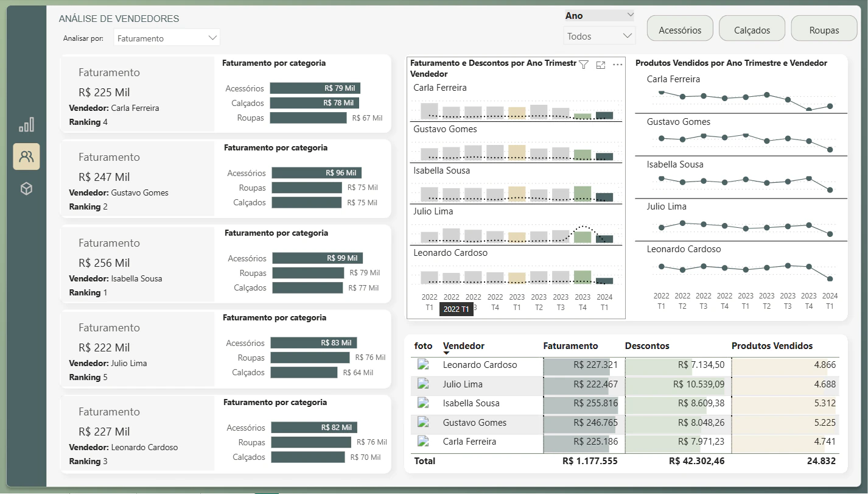
Task: Select the sellers people icon in sidebar
Action: click(x=26, y=157)
